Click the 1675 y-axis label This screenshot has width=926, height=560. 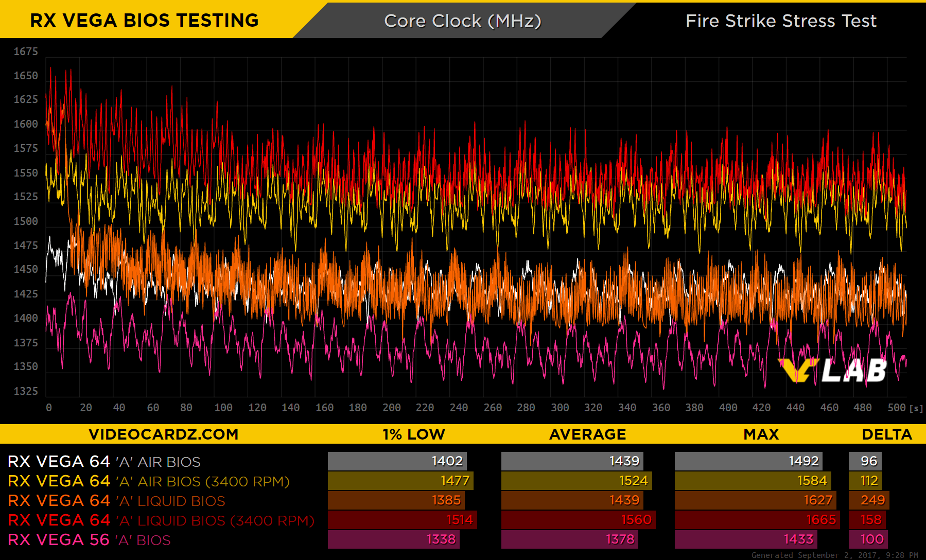26,51
